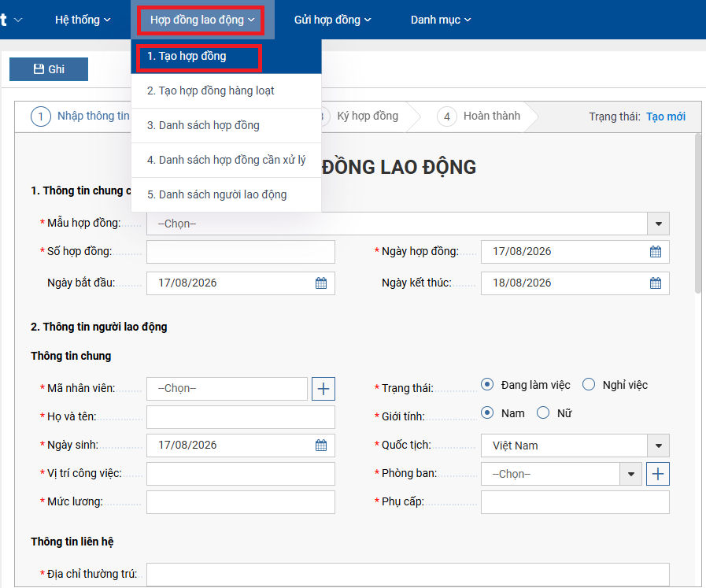Click the Ngày hợp đồng date value
The width and height of the screenshot is (706, 588).
522,251
